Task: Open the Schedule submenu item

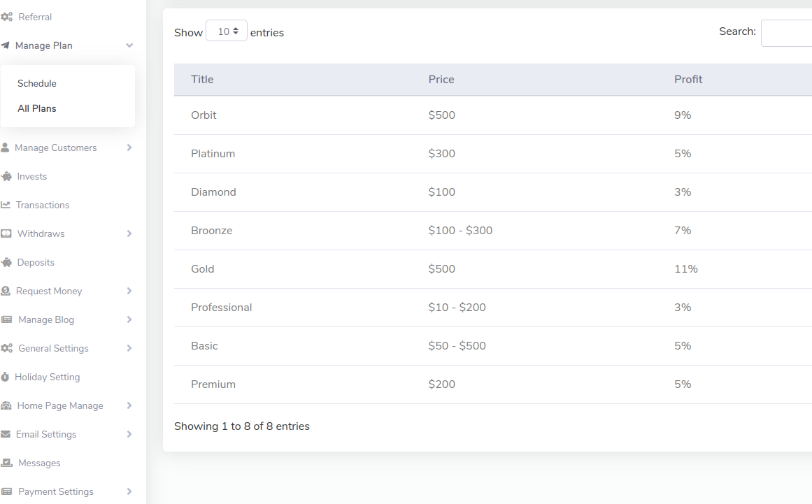Action: [37, 83]
